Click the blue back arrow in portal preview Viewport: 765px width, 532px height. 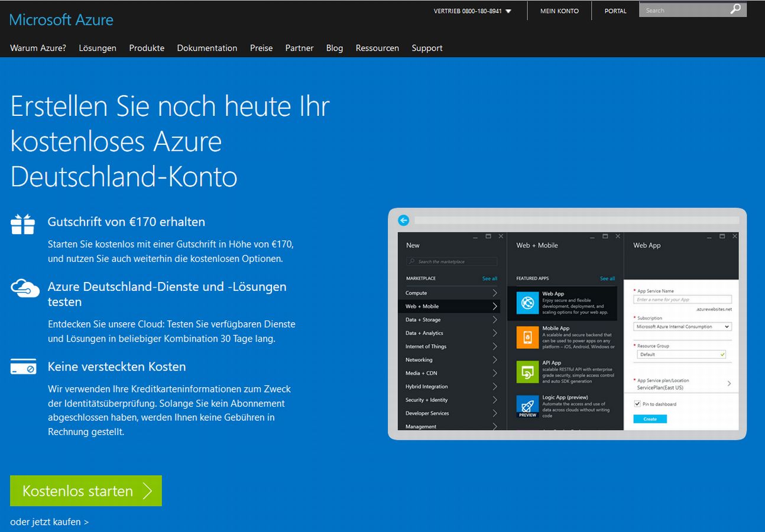point(404,220)
